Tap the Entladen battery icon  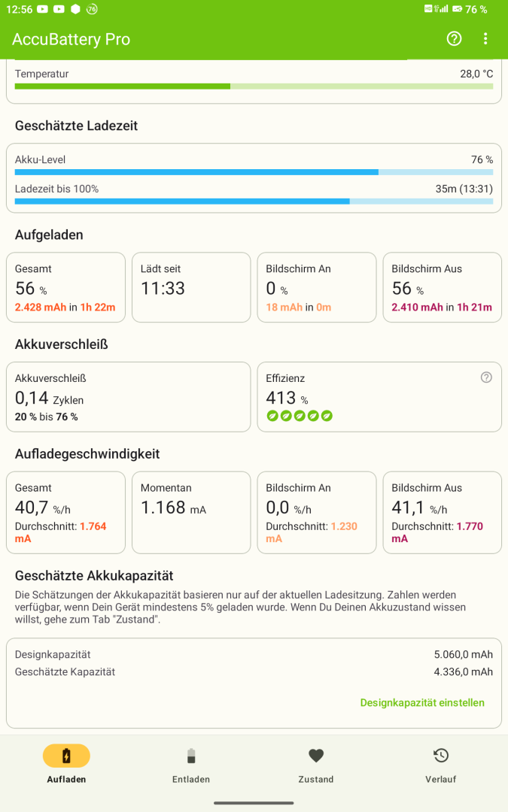[x=191, y=756]
